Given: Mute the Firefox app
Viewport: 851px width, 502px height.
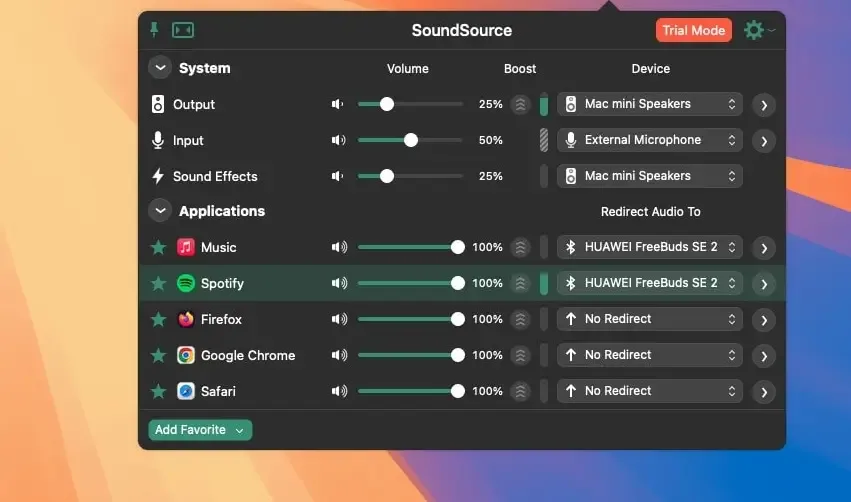Looking at the screenshot, I should 339,319.
